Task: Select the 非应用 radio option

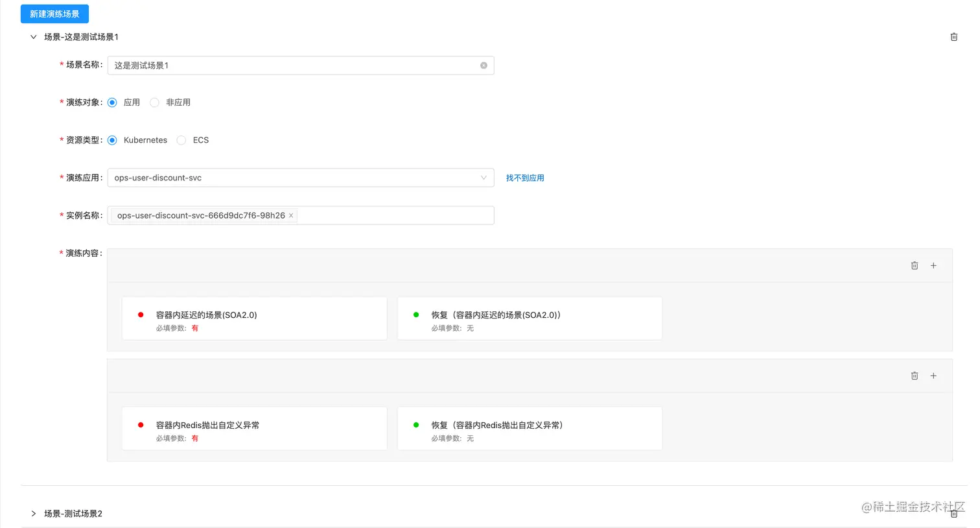Action: (154, 102)
